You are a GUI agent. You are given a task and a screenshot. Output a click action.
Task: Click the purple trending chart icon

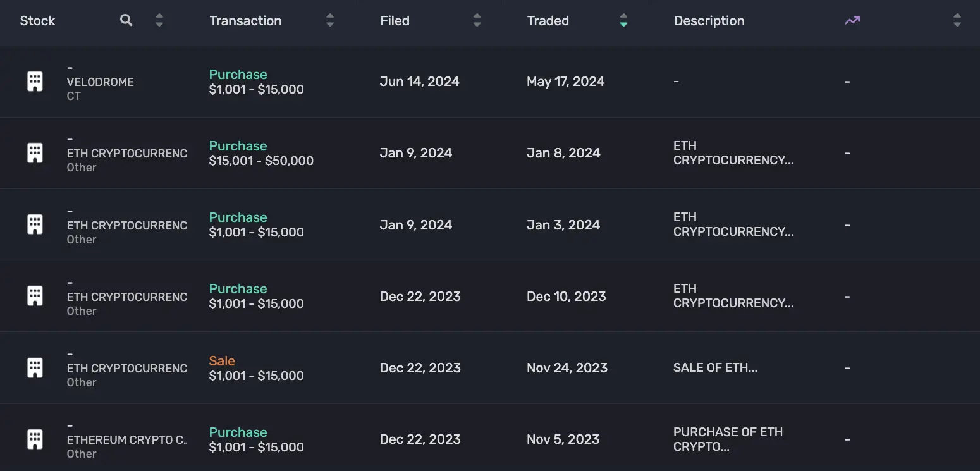coord(852,20)
